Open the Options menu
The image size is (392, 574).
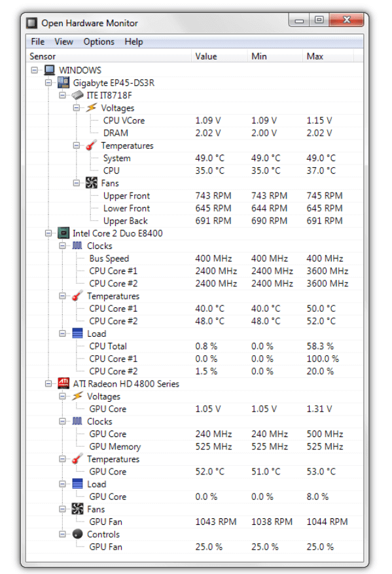(98, 41)
